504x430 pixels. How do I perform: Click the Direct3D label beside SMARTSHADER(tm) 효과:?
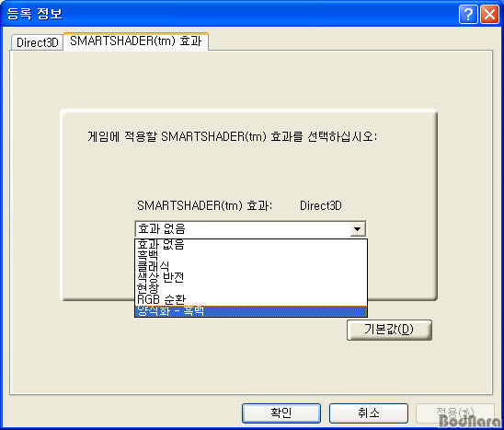click(x=321, y=205)
